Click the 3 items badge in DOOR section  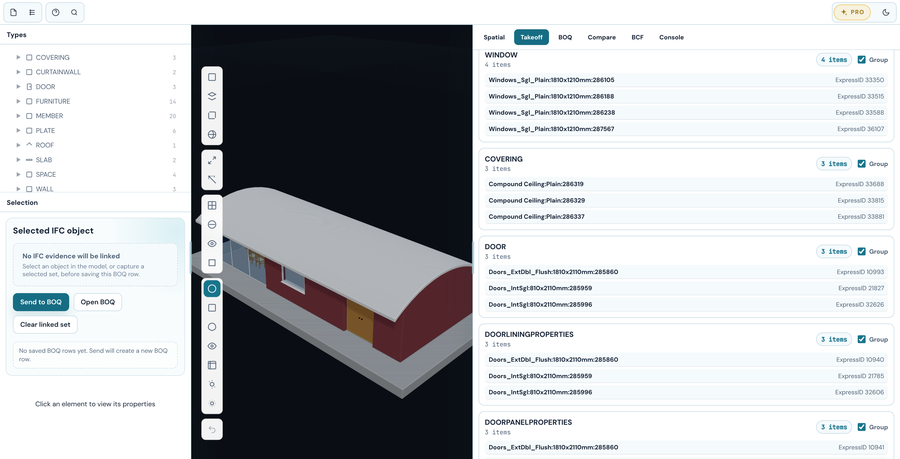(x=834, y=251)
